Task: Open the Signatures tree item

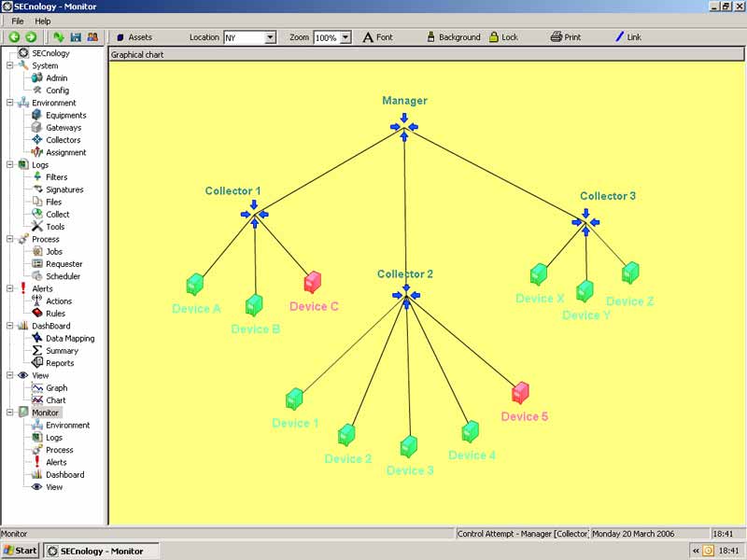Action: coord(58,189)
